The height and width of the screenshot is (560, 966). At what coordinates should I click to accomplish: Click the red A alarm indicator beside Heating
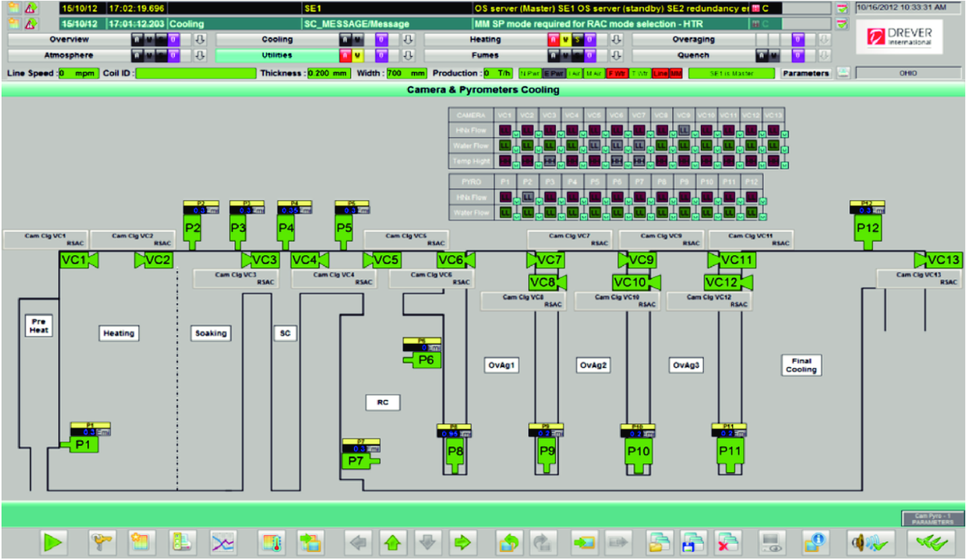click(554, 39)
